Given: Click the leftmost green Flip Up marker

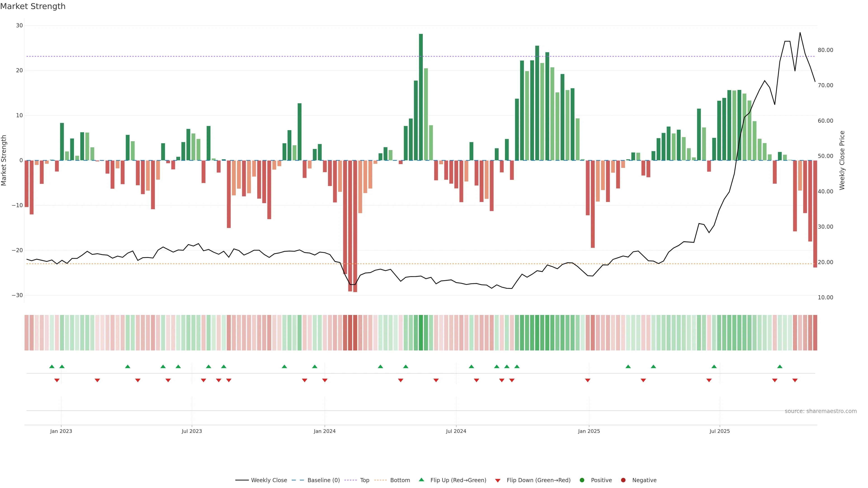Looking at the screenshot, I should 52,366.
